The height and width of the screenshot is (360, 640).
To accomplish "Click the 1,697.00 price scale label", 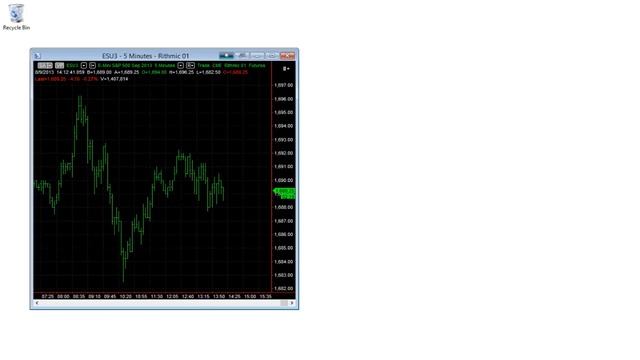I will coord(284,85).
